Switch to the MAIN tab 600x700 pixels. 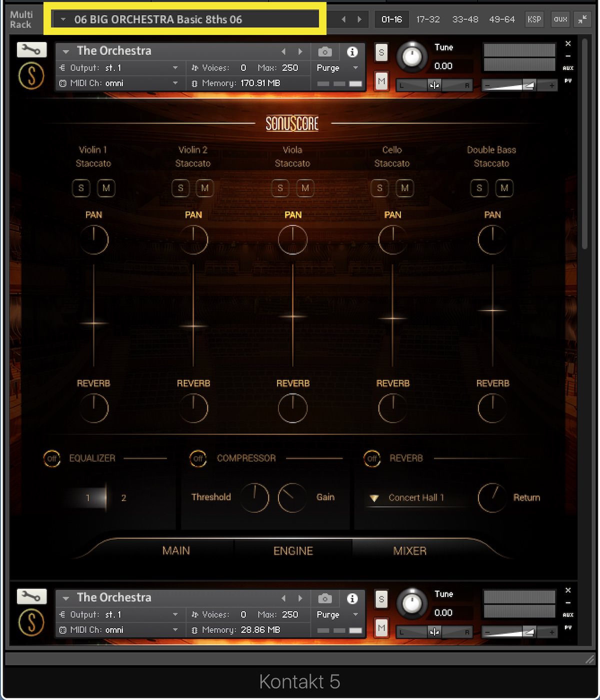pos(176,551)
